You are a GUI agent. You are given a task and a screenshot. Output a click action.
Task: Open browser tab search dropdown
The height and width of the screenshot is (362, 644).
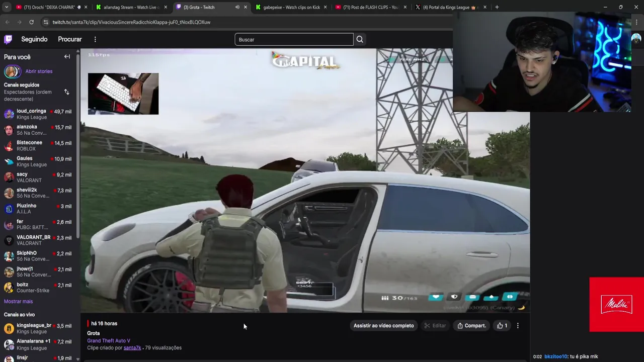7,7
